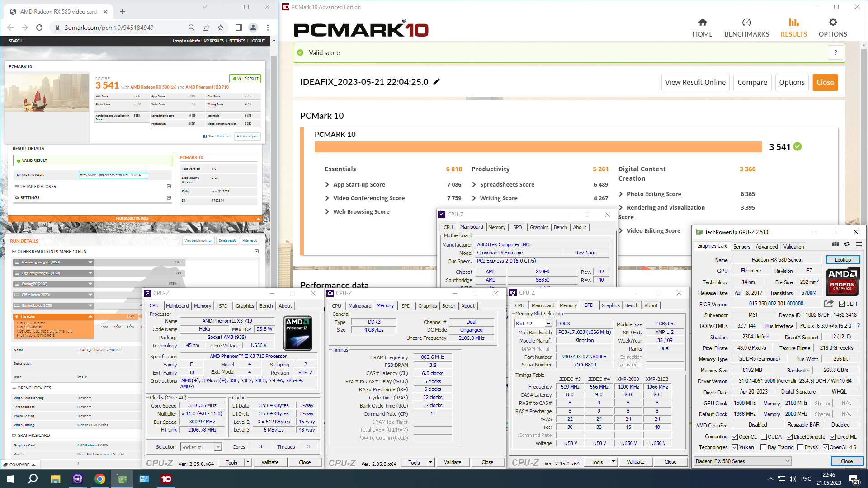Refresh GPU-Z data with the refresh icon
The image size is (868, 488).
[847, 244]
